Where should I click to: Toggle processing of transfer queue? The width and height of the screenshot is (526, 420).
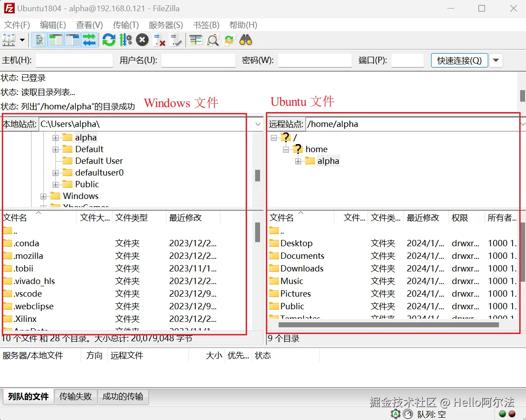[126, 40]
